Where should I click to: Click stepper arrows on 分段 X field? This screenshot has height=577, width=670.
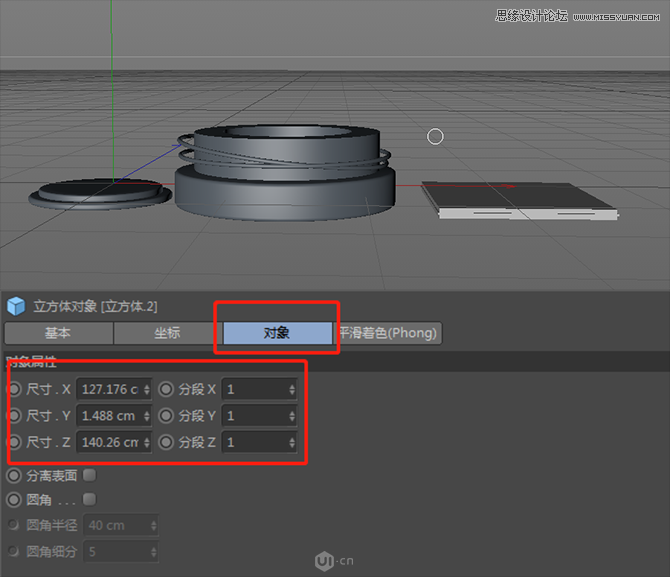(291, 389)
